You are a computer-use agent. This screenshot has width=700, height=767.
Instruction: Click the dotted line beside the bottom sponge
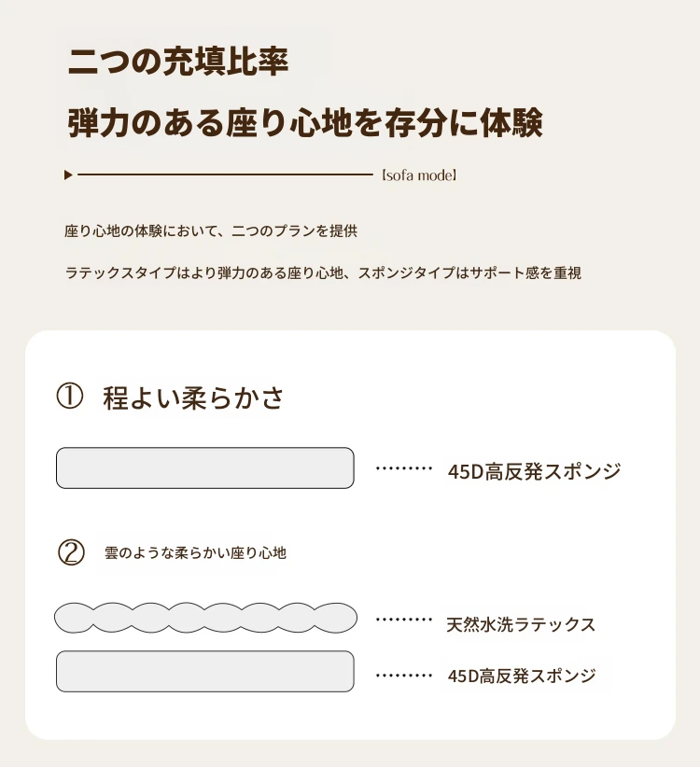[403, 674]
